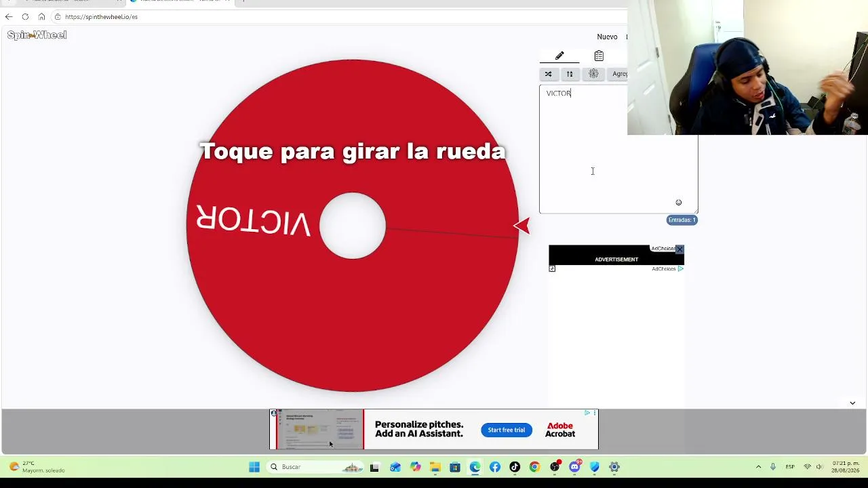The height and width of the screenshot is (488, 868).
Task: Open the emoji picker in entries box
Action: click(x=678, y=203)
